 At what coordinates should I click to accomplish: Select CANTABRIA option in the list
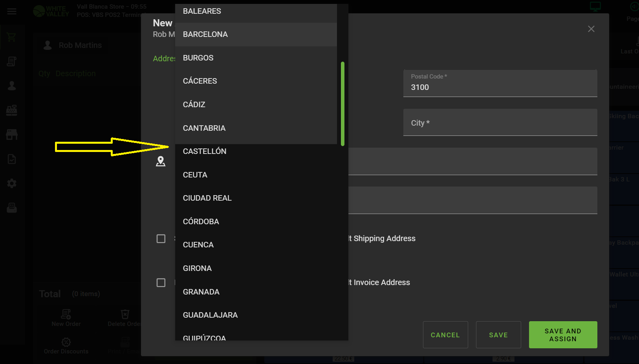pyautogui.click(x=204, y=128)
